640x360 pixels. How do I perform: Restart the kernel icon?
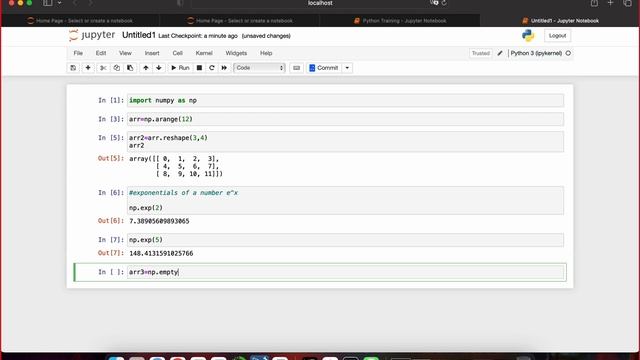tap(211, 68)
